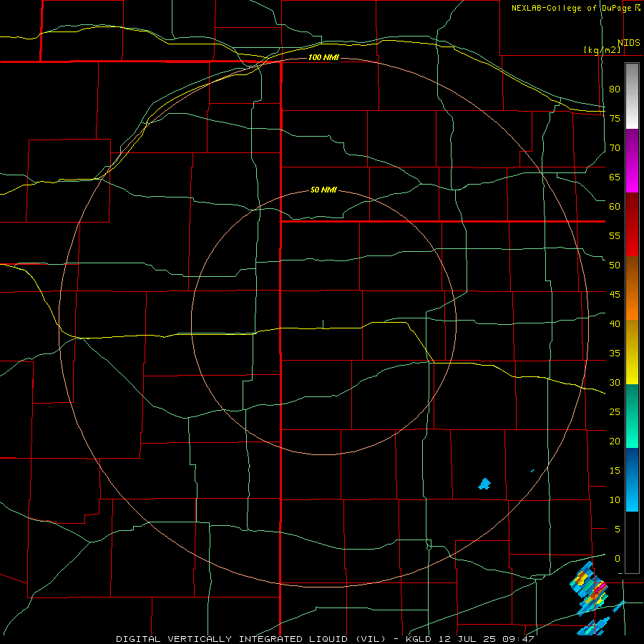Click the magenta-purple segment of the color bar
The image size is (644, 644).
pyautogui.click(x=632, y=161)
